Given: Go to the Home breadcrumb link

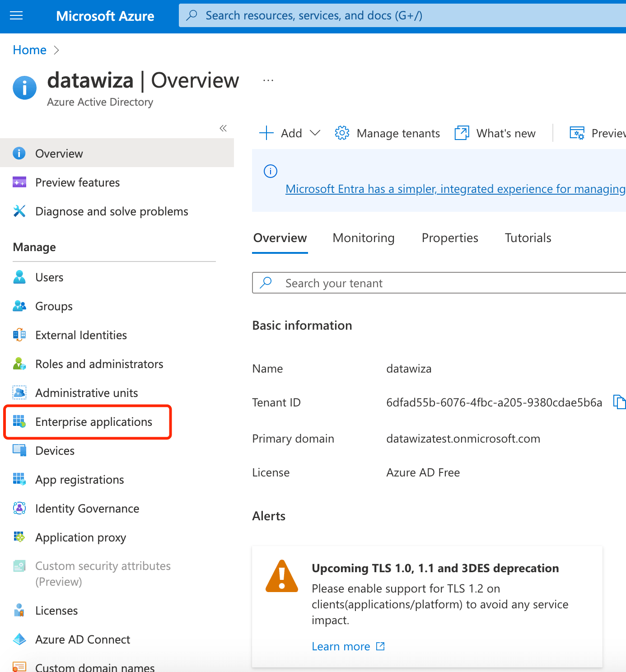Looking at the screenshot, I should coord(30,50).
